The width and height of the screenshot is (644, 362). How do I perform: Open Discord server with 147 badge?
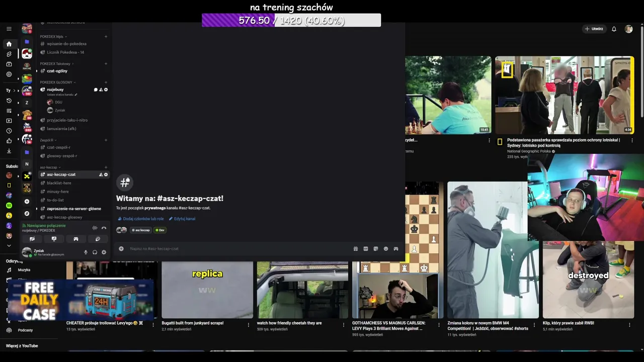point(27,90)
